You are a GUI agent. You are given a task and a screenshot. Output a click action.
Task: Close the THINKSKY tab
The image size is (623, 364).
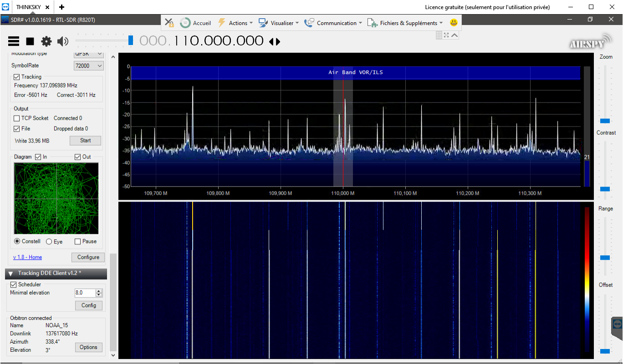coord(47,7)
